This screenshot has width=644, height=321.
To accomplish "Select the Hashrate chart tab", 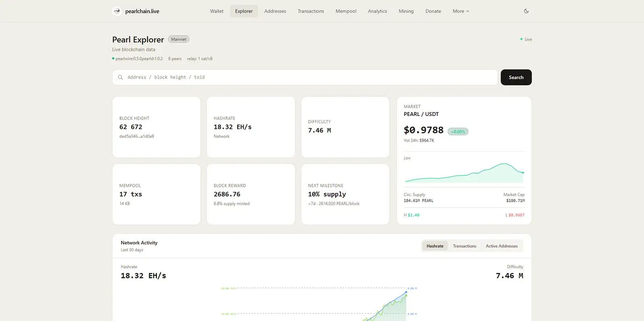I will 435,246.
